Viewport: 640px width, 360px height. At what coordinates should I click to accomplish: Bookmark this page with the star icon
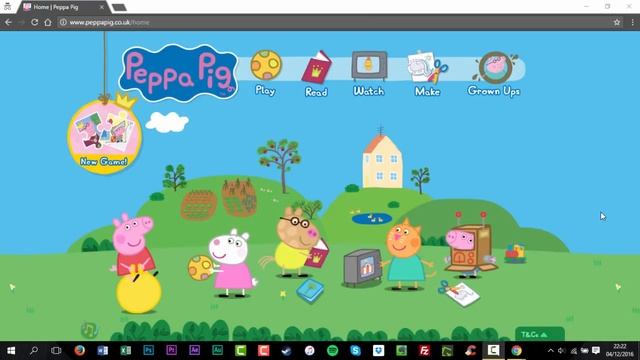pyautogui.click(x=617, y=22)
